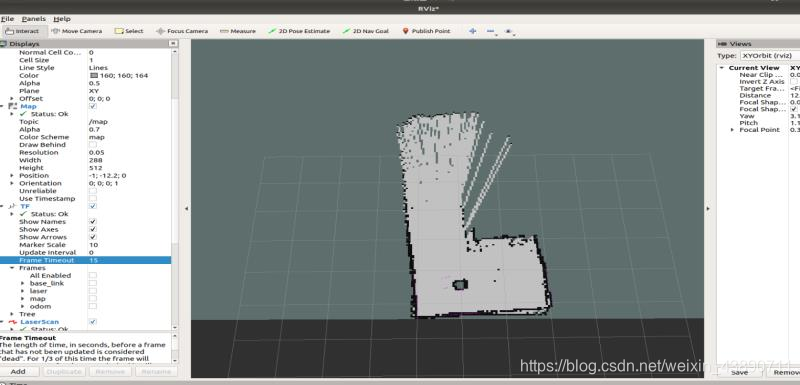
Task: Toggle the LaserScan display checkbox
Action: coord(93,322)
